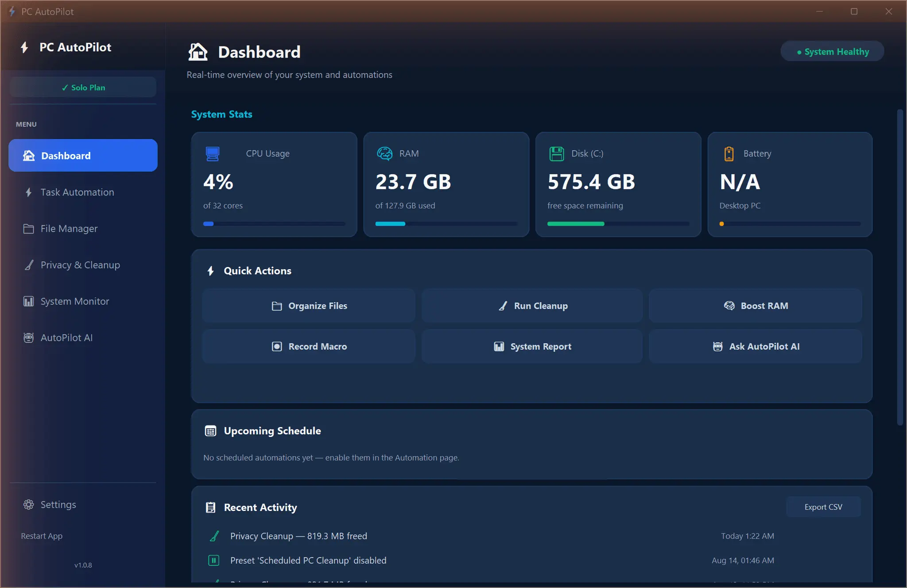Screen dimensions: 907x588
Task: Maximize the PC AutoPilot window
Action: point(854,12)
